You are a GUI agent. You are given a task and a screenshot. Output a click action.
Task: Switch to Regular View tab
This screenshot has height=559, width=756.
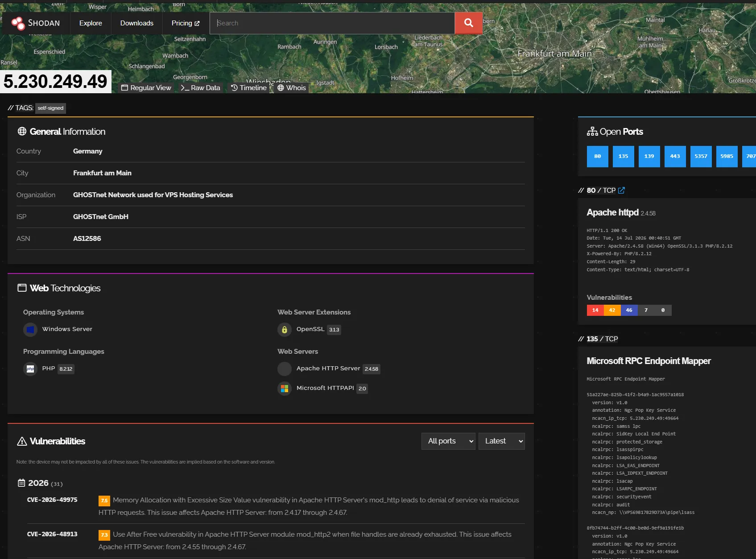coord(146,88)
